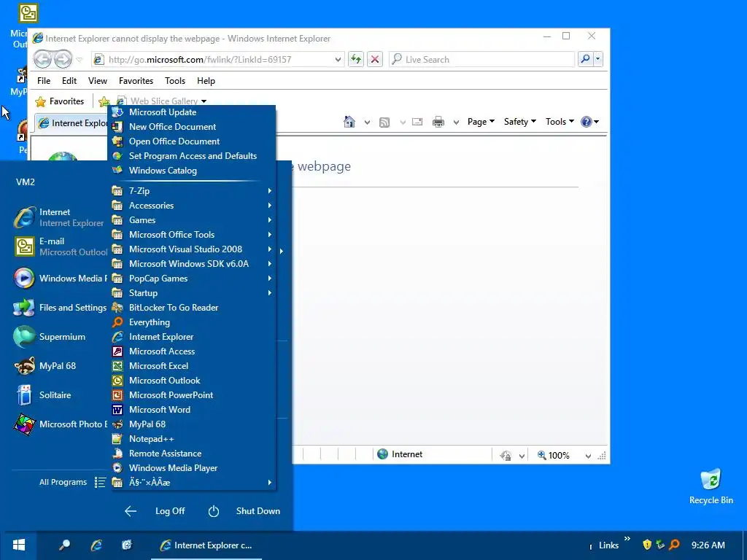Open the Edit menu

click(x=69, y=81)
